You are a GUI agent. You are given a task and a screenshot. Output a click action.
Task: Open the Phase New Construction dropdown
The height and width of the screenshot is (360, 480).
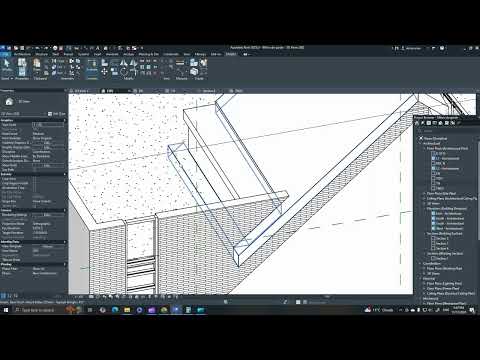coord(49,273)
